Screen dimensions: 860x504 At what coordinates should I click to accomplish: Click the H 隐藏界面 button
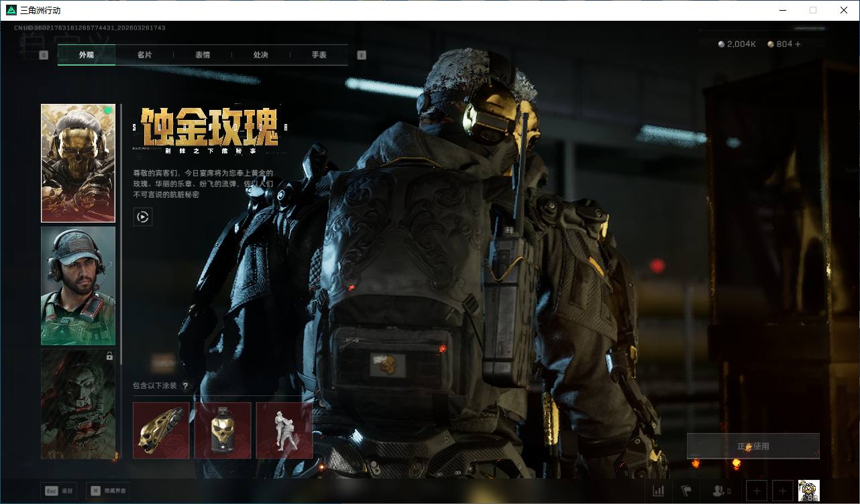(x=108, y=491)
